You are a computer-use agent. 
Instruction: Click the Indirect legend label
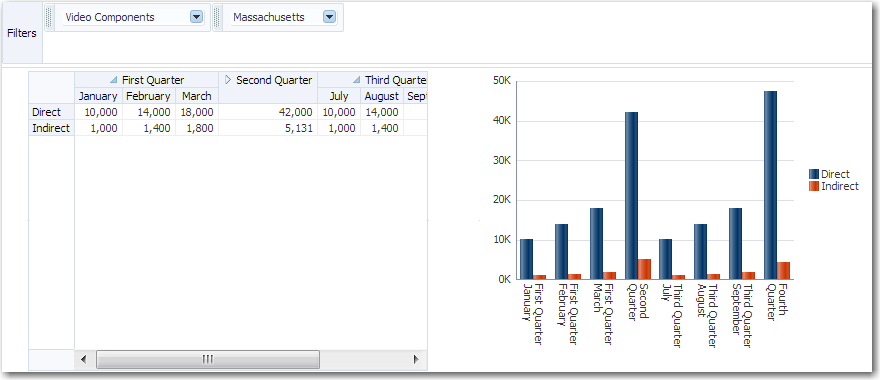[x=840, y=186]
